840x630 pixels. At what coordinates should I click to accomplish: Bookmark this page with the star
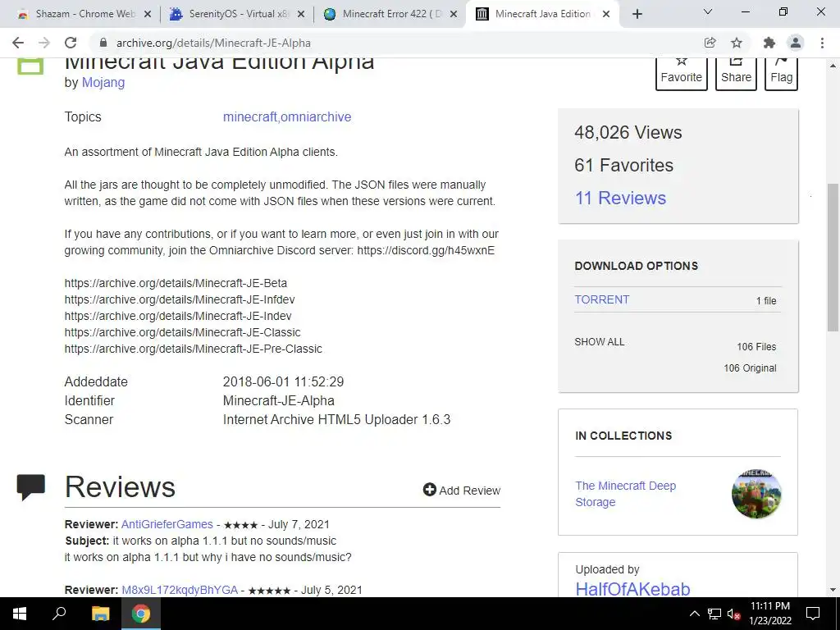click(737, 43)
